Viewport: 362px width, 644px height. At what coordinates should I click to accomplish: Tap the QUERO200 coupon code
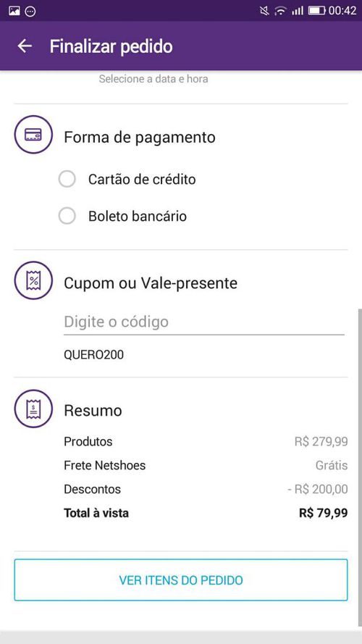pyautogui.click(x=93, y=355)
